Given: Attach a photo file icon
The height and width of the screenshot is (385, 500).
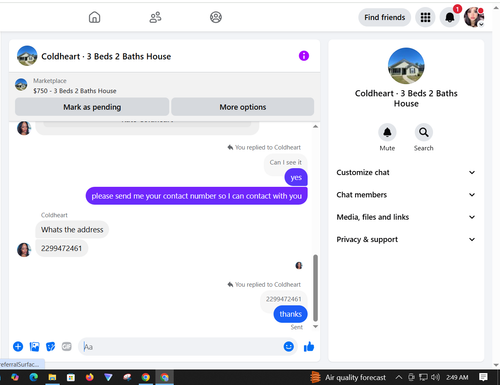Looking at the screenshot, I should point(34,347).
